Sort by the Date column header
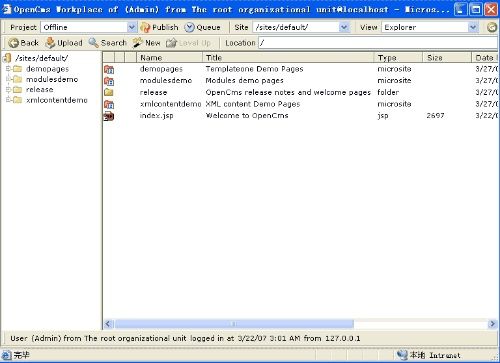The width and height of the screenshot is (500, 363). coord(485,58)
